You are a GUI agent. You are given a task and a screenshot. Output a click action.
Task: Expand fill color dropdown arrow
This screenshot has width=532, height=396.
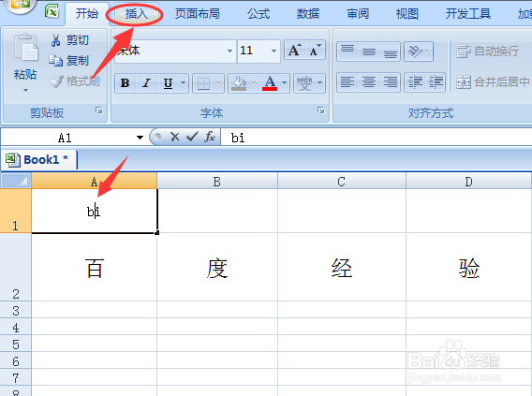click(253, 83)
